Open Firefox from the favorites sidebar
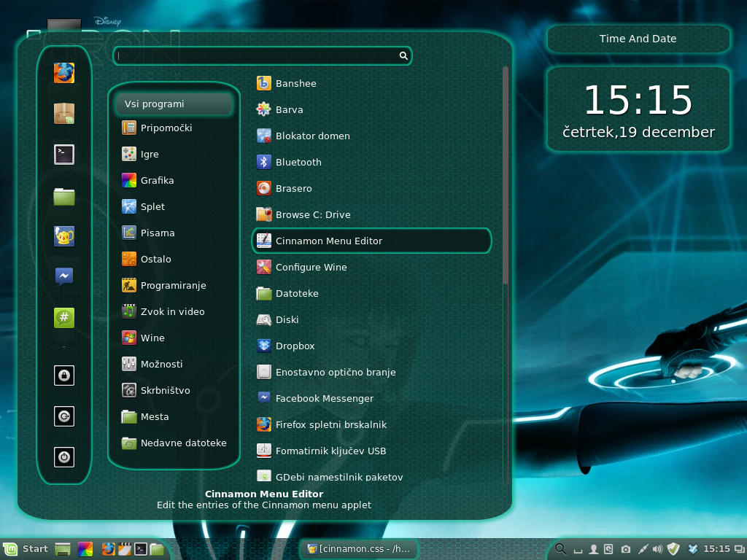This screenshot has width=747, height=560. [x=64, y=73]
